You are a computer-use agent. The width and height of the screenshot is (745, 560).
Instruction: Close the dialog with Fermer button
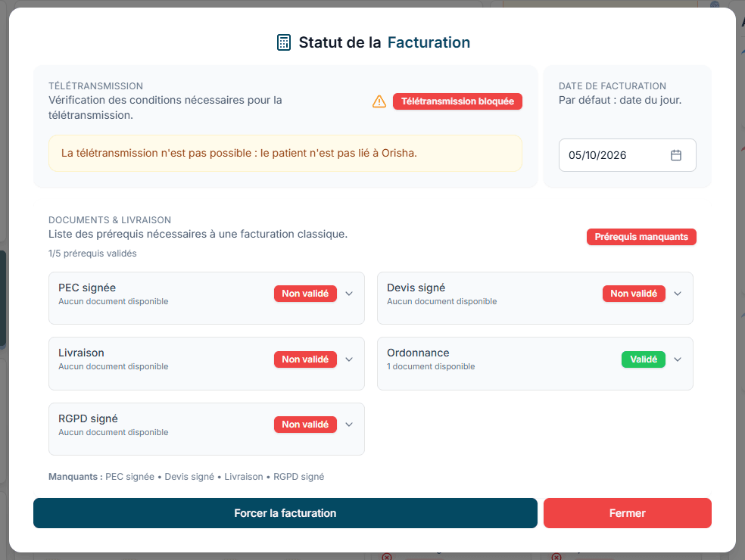[x=627, y=513]
